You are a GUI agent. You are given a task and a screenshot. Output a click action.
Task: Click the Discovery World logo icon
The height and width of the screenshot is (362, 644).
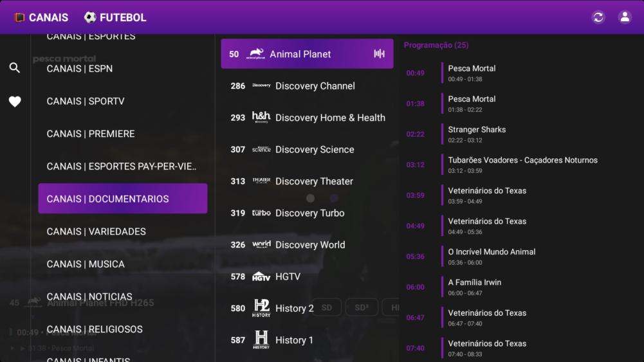coord(261,244)
